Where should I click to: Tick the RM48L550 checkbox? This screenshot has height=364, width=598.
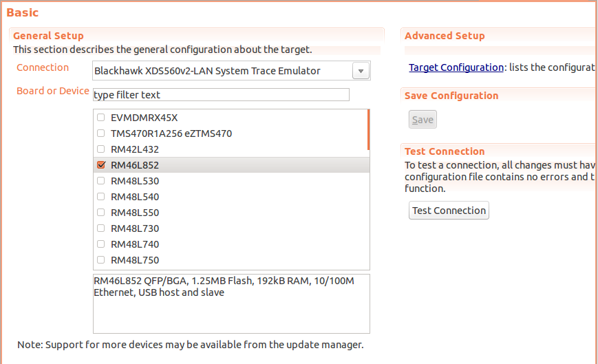pyautogui.click(x=101, y=213)
